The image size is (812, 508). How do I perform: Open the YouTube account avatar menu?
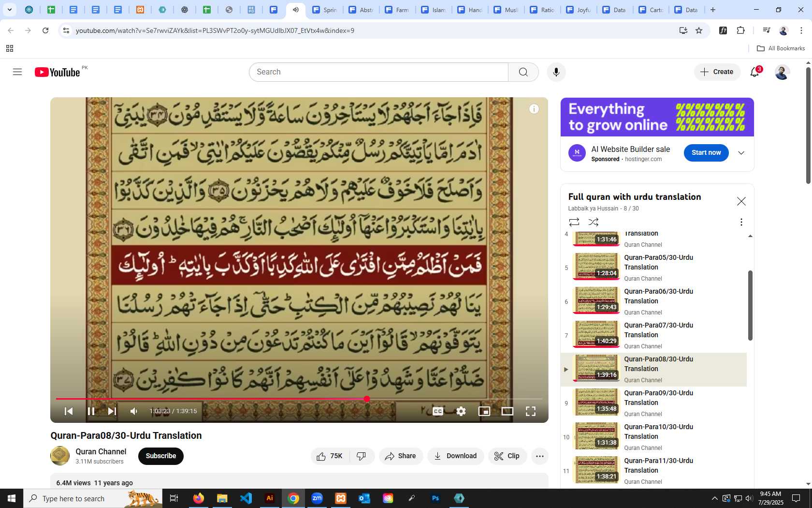(x=782, y=72)
